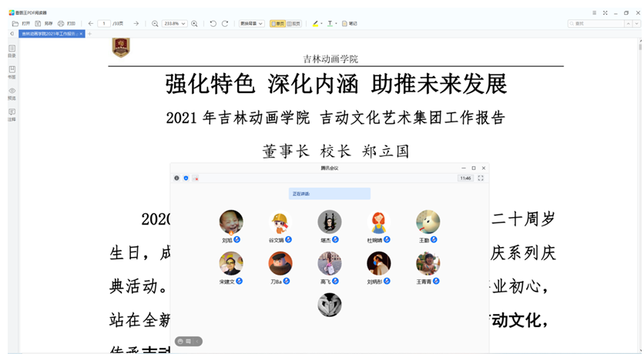Viewport: 644px width, 354px height.
Task: Click 杜婉婧 participant avatar
Action: (379, 222)
